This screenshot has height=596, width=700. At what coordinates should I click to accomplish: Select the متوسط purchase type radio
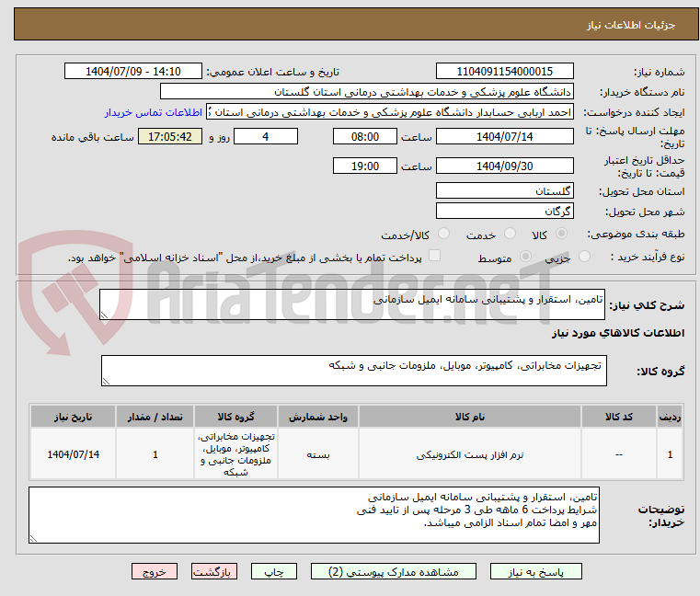(x=525, y=257)
